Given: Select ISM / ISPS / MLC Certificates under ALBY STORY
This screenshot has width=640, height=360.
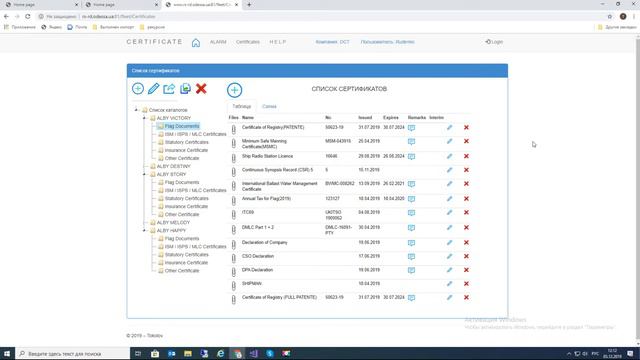Looking at the screenshot, I should [196, 191].
